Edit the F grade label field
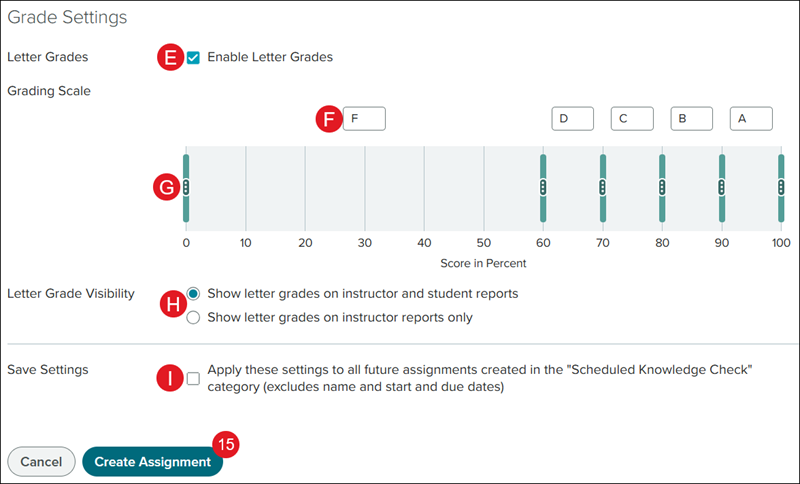This screenshot has height=484, width=800. pyautogui.click(x=364, y=119)
